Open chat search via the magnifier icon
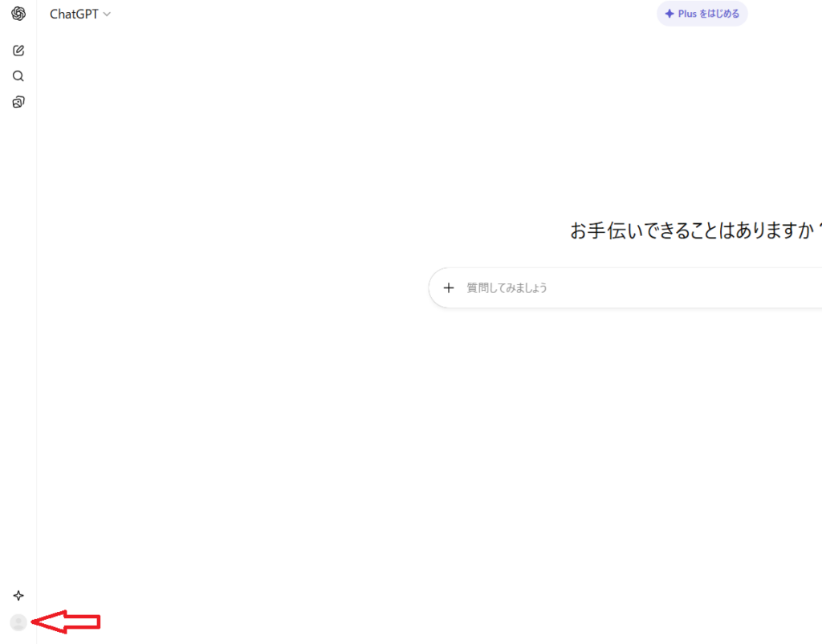The image size is (822, 644). (18, 76)
